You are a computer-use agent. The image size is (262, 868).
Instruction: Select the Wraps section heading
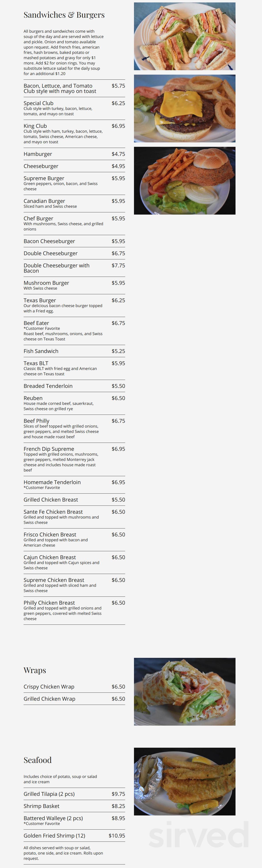(x=35, y=670)
